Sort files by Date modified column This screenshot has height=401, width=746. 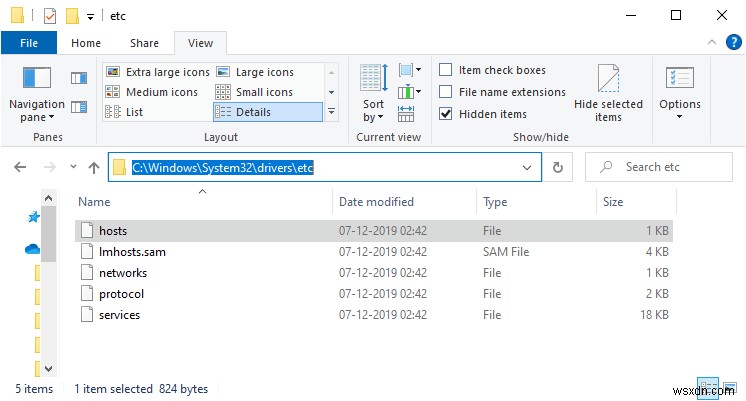[x=376, y=202]
